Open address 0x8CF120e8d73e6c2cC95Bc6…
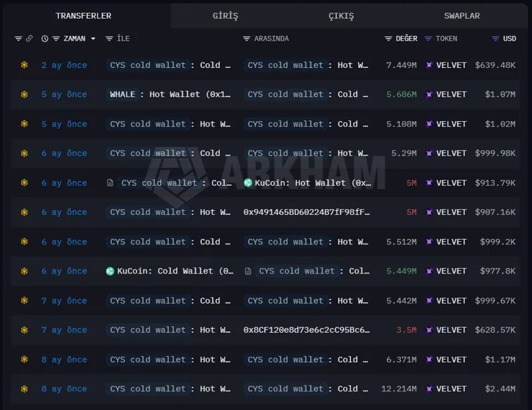 (307, 330)
